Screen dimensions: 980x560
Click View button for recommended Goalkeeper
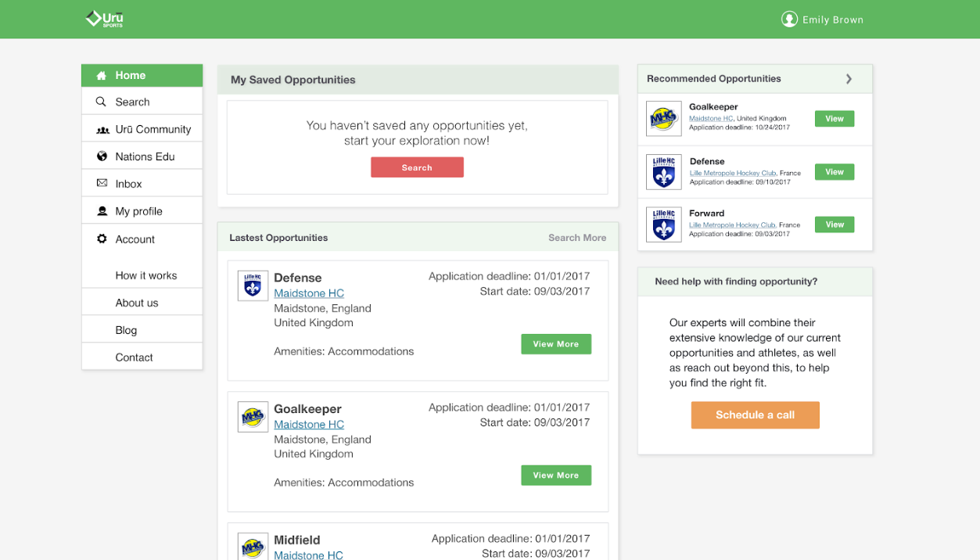pyautogui.click(x=835, y=119)
